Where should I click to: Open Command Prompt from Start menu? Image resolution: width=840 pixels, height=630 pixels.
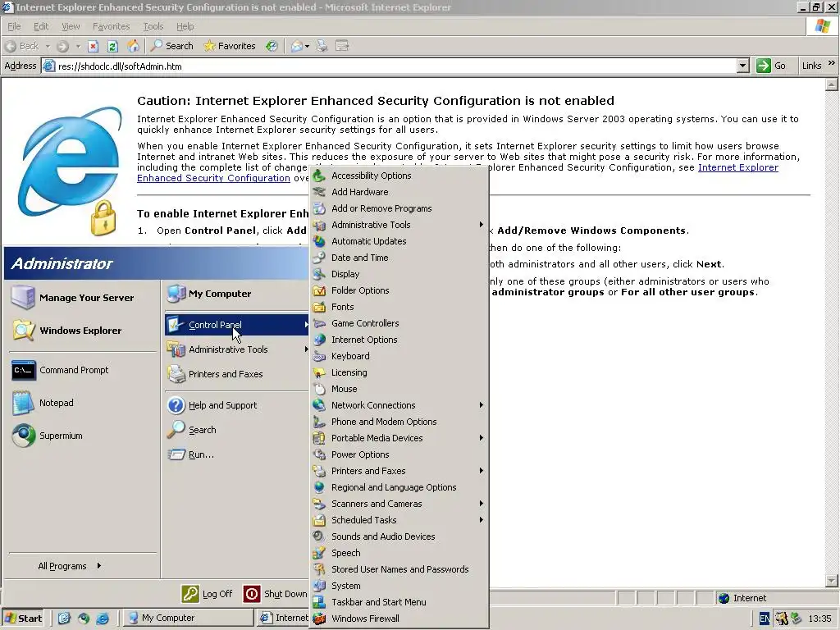82,370
